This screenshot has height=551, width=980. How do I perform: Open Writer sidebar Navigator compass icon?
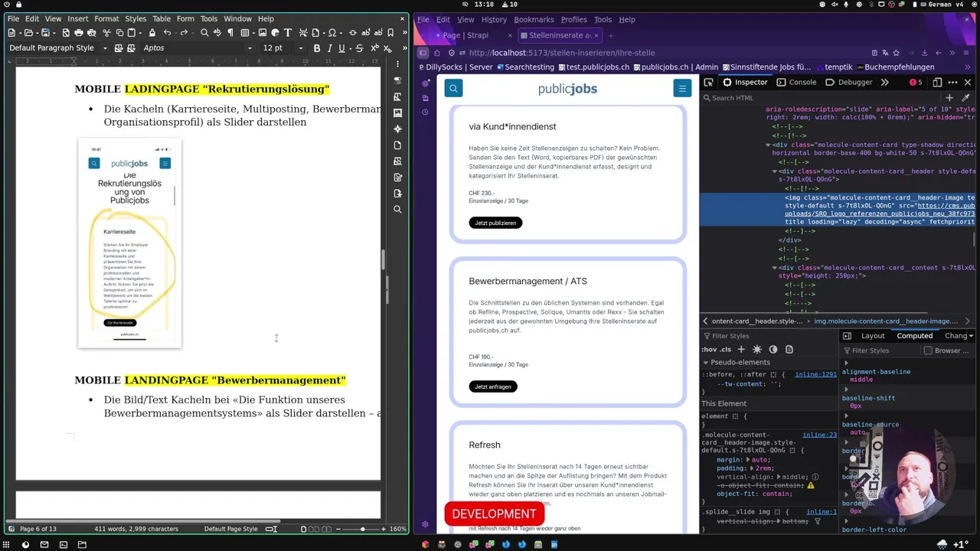point(397,129)
